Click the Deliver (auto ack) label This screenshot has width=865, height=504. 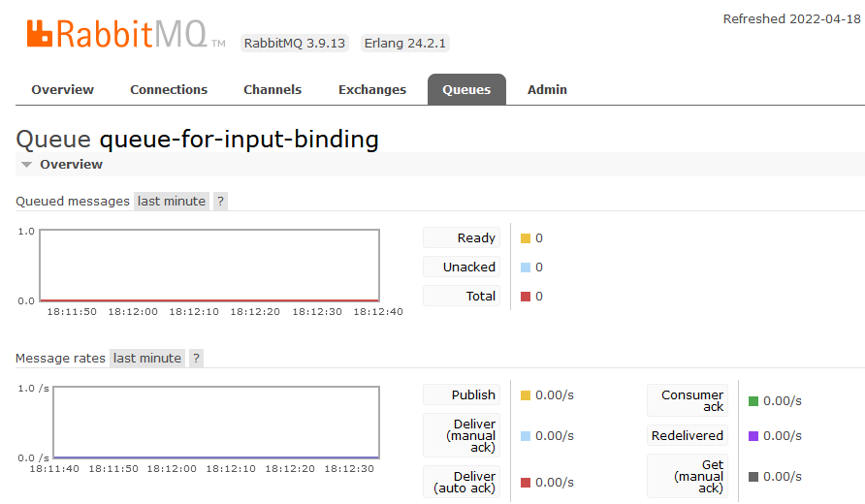pos(462,482)
